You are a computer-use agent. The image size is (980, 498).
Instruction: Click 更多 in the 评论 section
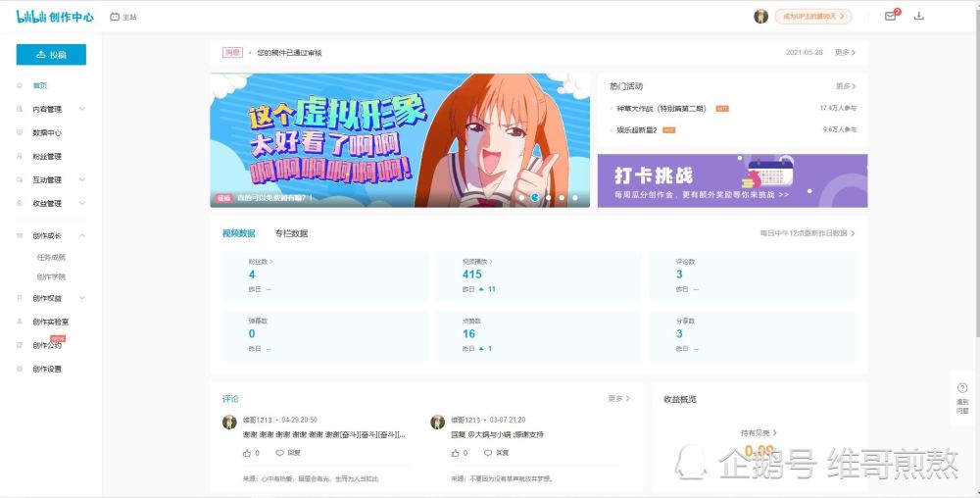click(x=618, y=398)
